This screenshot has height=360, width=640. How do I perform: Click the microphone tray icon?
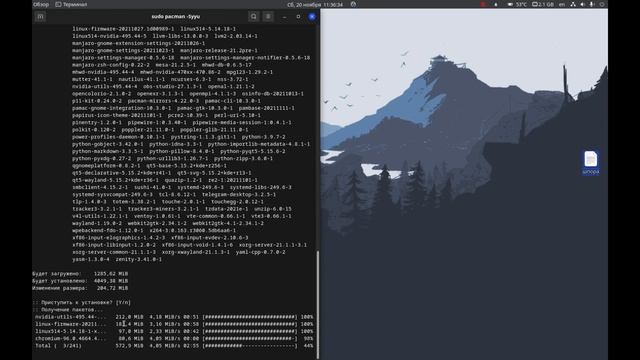click(x=592, y=4)
